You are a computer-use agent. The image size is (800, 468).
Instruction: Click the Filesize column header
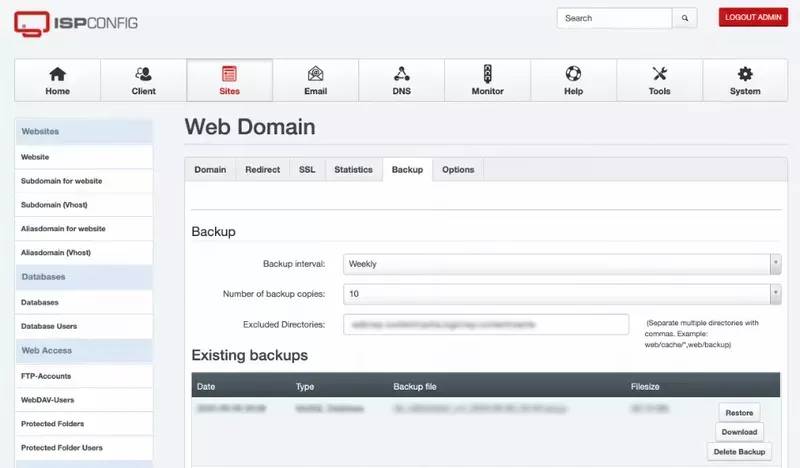click(645, 387)
